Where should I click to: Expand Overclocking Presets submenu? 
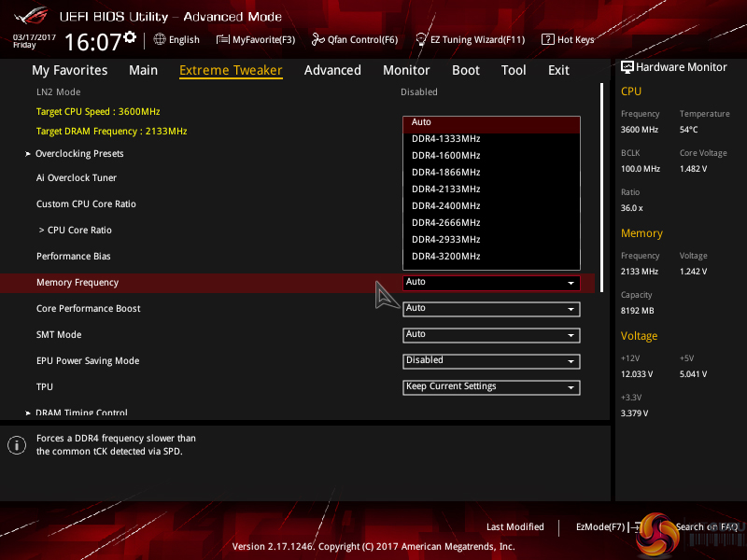tap(79, 154)
